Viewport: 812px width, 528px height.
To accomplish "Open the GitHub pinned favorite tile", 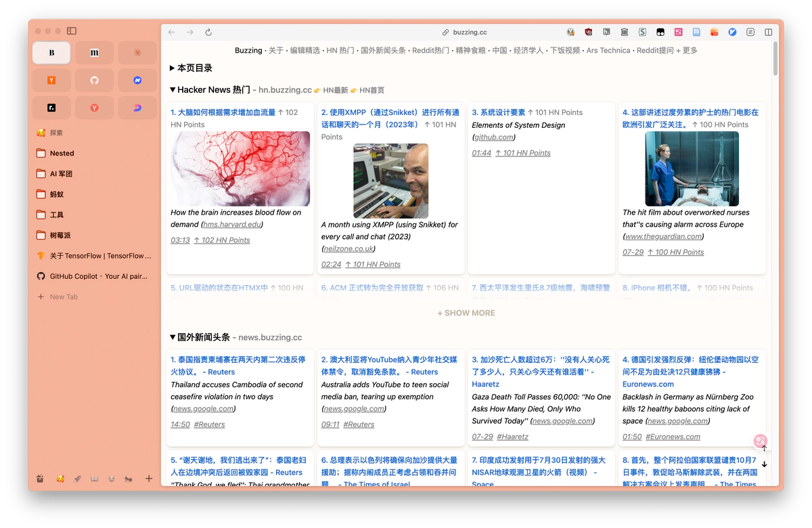I will [94, 80].
